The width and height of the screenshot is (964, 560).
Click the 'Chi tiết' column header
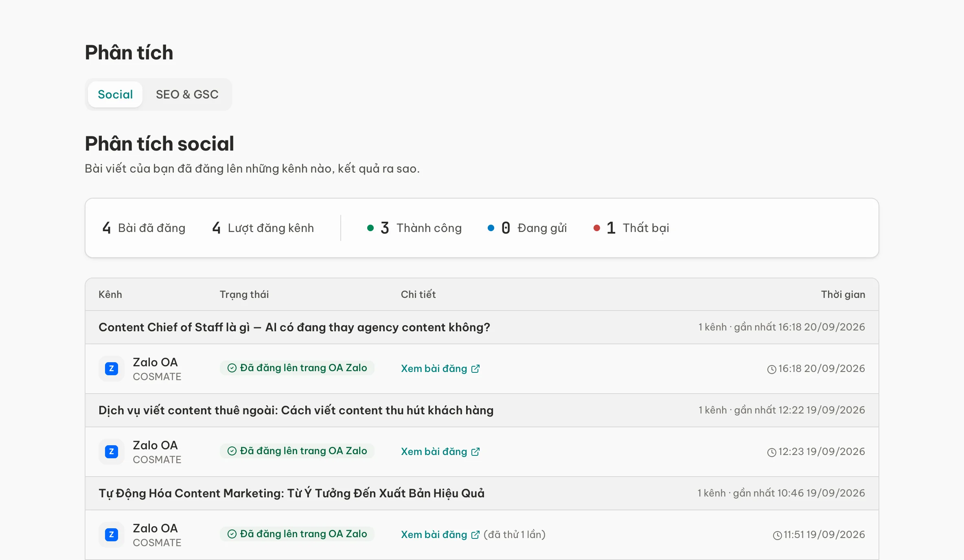tap(418, 295)
